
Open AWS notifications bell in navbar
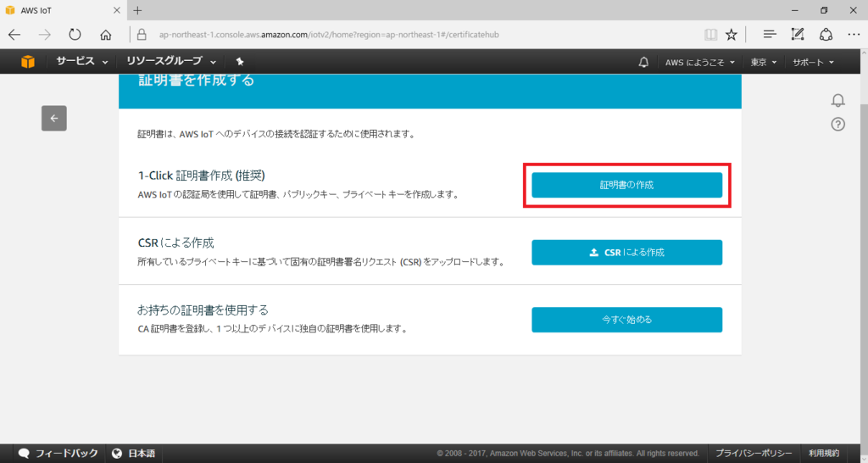643,62
